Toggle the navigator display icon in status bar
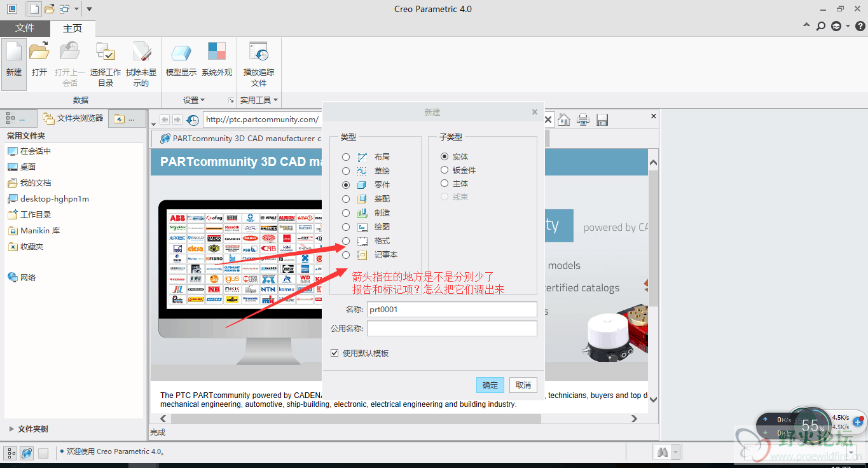 (11, 453)
